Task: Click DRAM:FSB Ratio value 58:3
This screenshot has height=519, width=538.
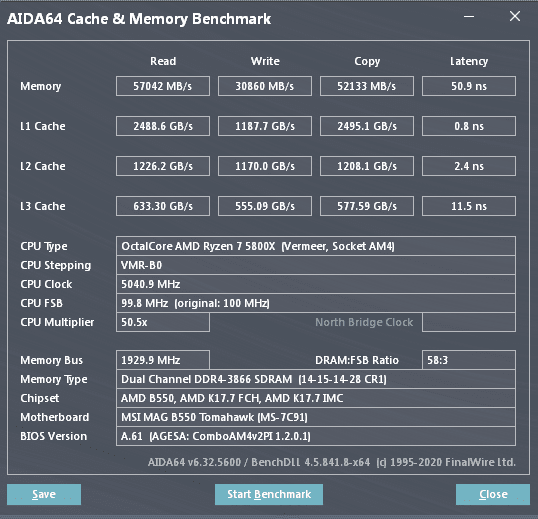Action: [x=469, y=360]
